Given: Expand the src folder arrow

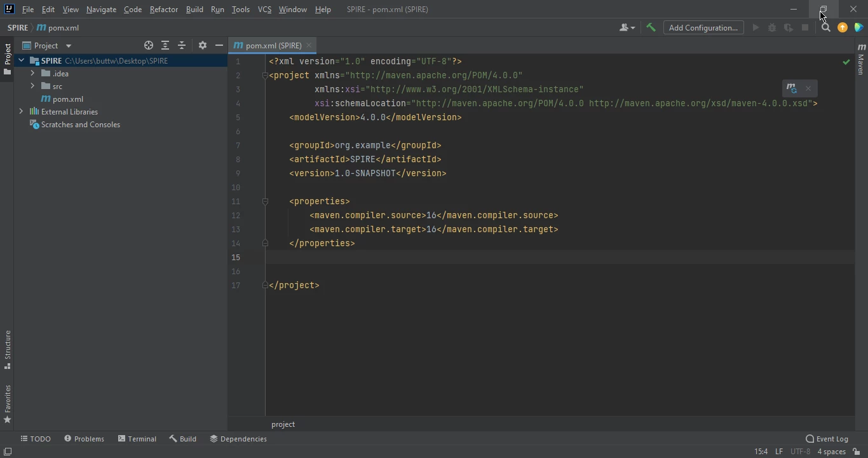Looking at the screenshot, I should (x=32, y=87).
